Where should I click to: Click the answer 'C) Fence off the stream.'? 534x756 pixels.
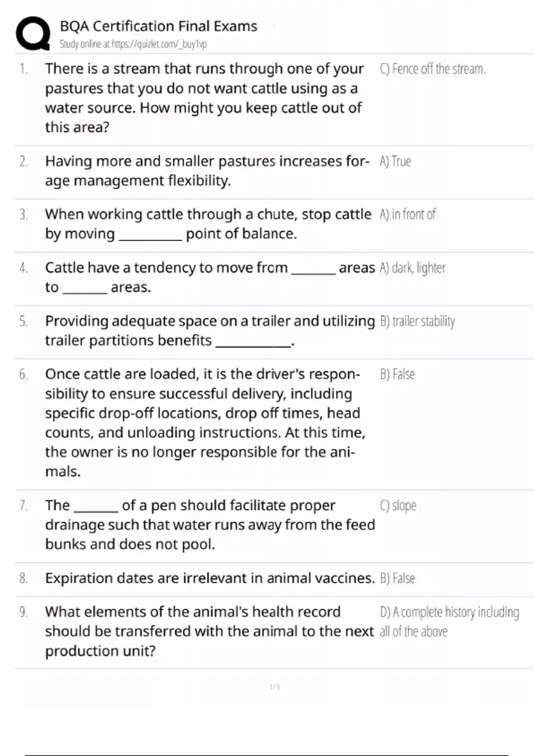433,69
